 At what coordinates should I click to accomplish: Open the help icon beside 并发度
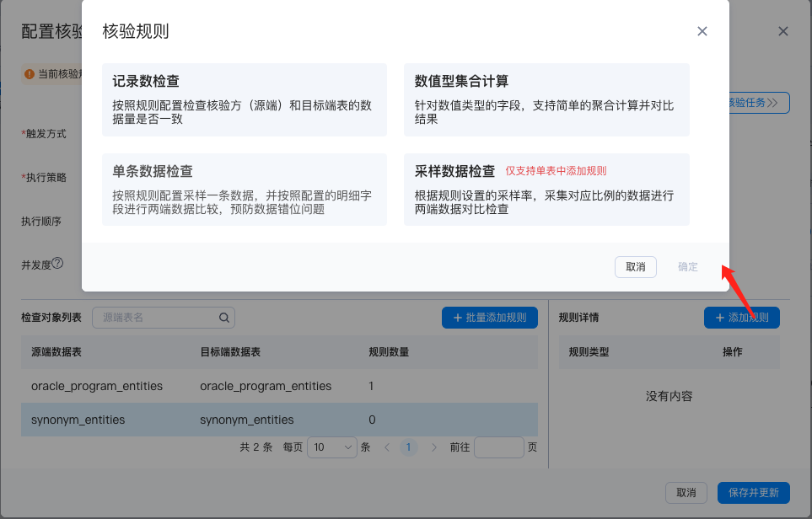pos(57,264)
